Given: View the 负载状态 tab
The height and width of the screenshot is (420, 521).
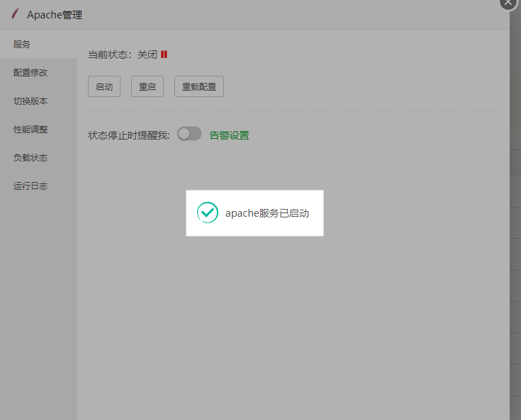Looking at the screenshot, I should (x=38, y=157).
